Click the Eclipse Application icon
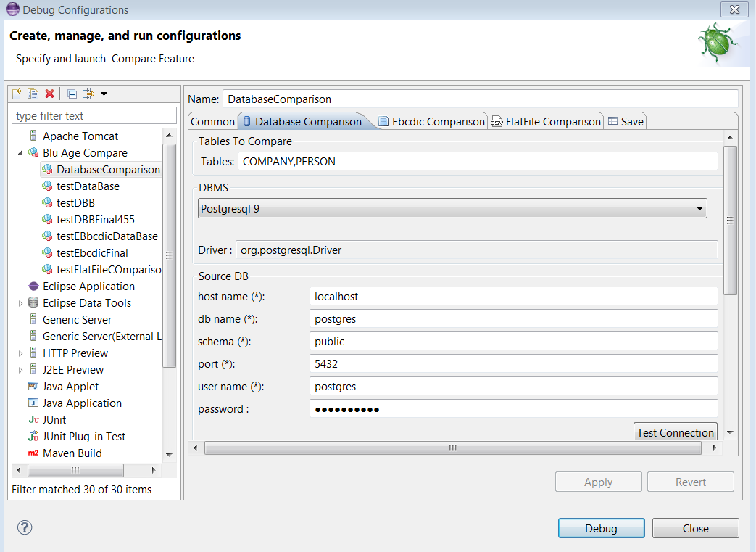756x552 pixels. (33, 286)
